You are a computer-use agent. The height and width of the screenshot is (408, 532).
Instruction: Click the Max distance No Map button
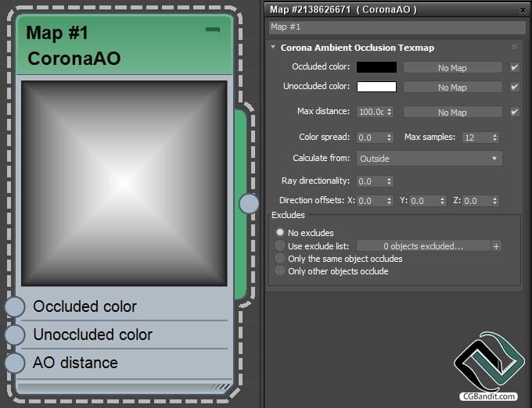[453, 113]
